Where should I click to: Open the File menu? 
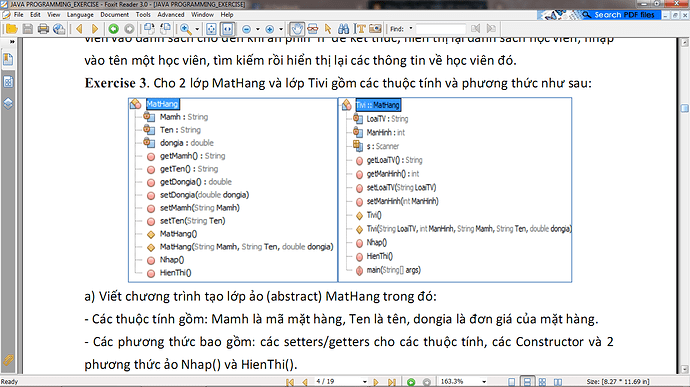coord(18,15)
